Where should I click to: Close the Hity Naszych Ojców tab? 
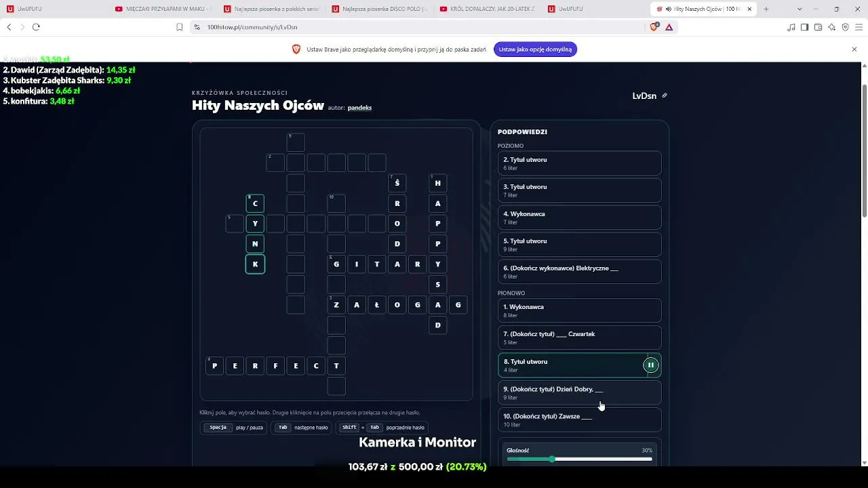coord(749,9)
